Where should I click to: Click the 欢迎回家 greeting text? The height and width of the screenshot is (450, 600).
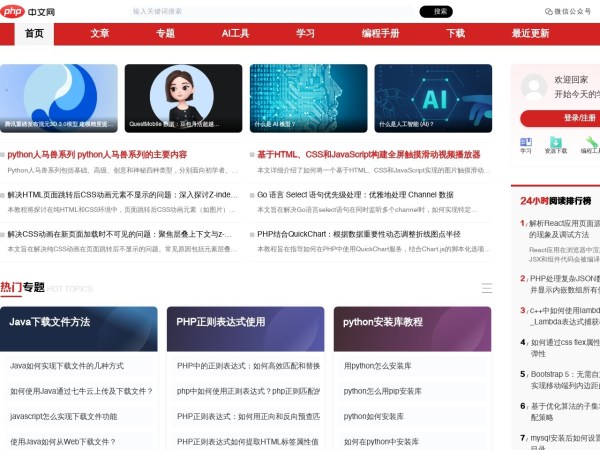(571, 80)
